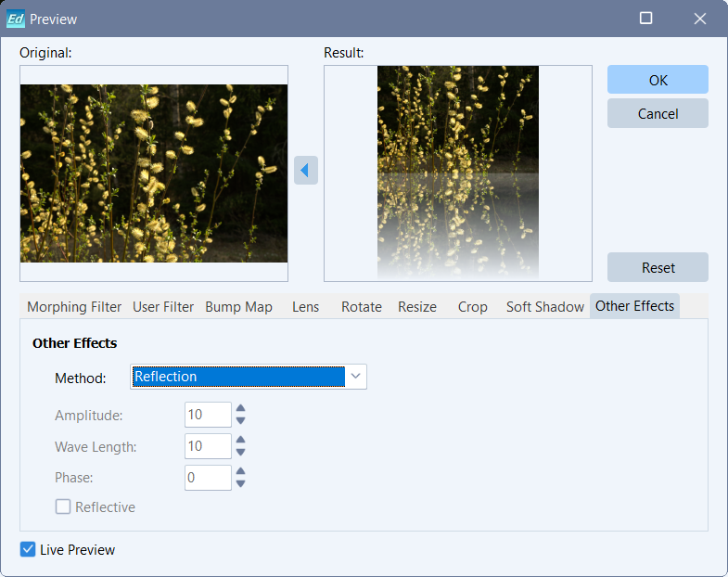Click the Amplitude value field

coord(208,415)
